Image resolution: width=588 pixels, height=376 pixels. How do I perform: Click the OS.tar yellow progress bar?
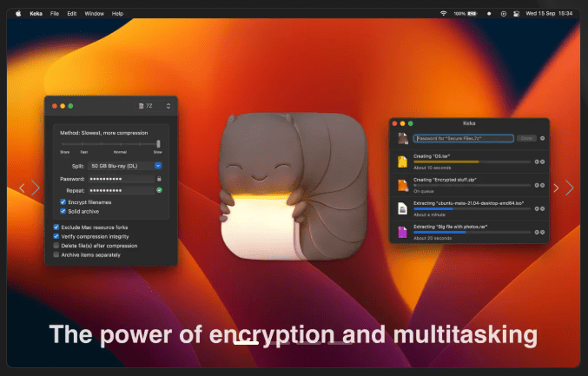tap(472, 162)
